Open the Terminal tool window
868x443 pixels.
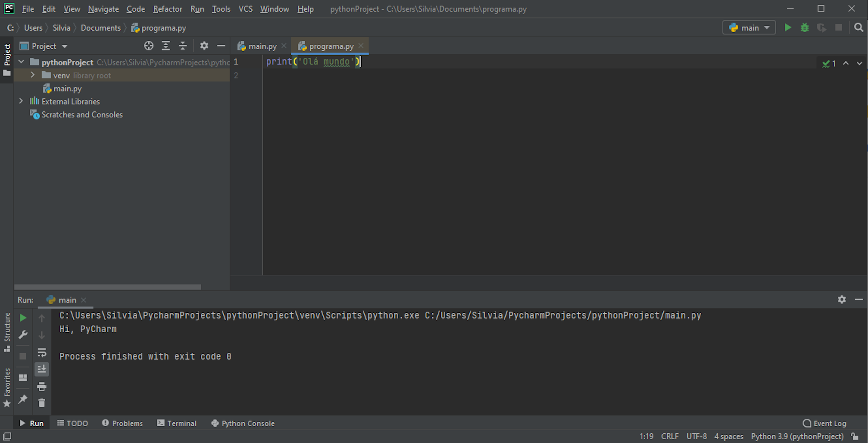(177, 423)
